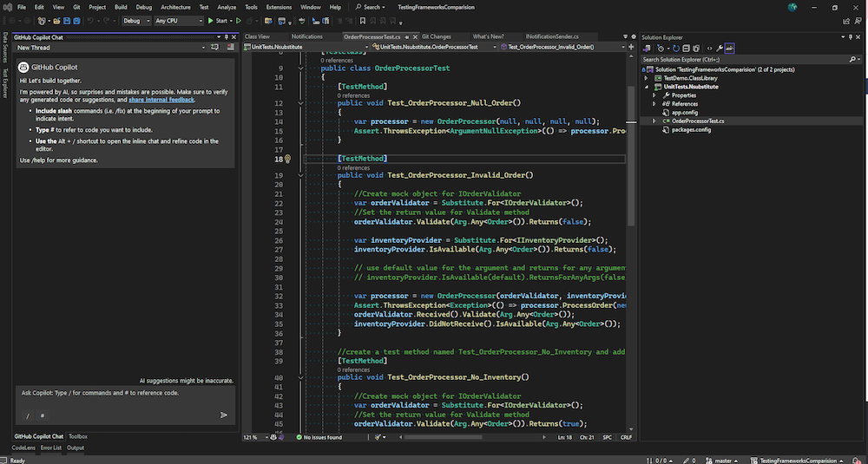Open the Architecture menu
This screenshot has height=464, width=868.
coord(175,7)
